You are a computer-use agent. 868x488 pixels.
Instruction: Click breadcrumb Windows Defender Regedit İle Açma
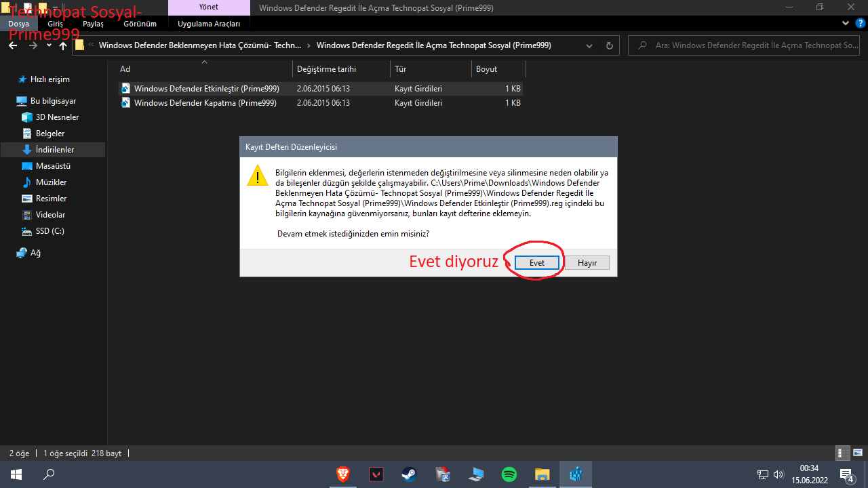[x=433, y=45]
